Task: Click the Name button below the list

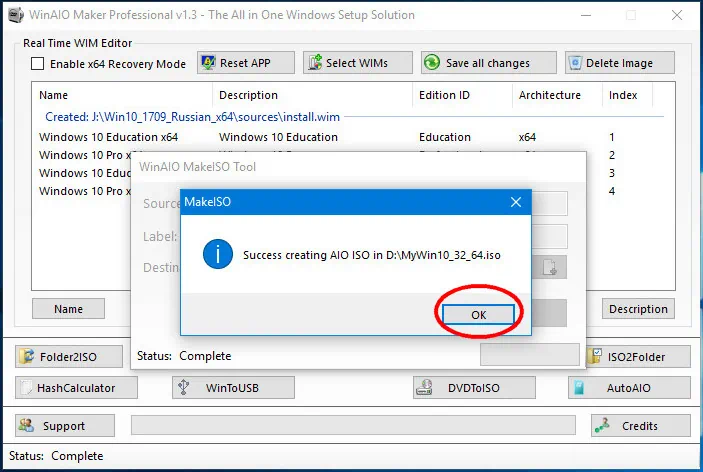Action: tap(68, 309)
